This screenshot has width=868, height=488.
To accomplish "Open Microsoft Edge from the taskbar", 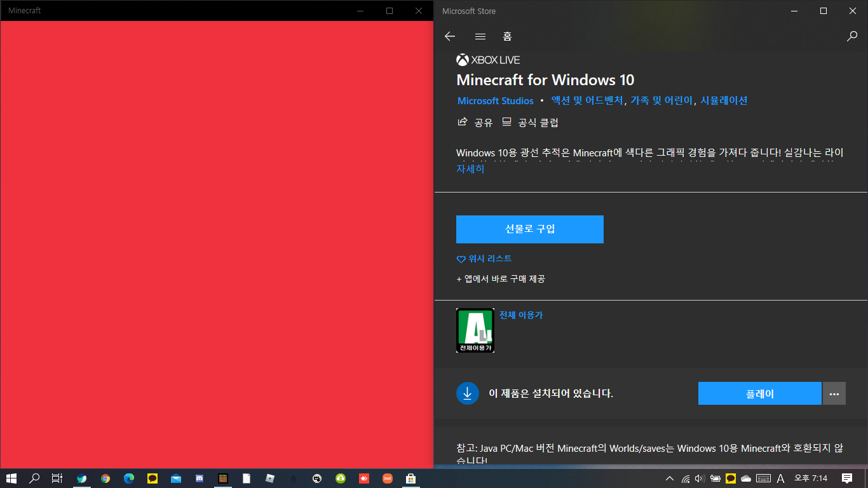I will [129, 478].
